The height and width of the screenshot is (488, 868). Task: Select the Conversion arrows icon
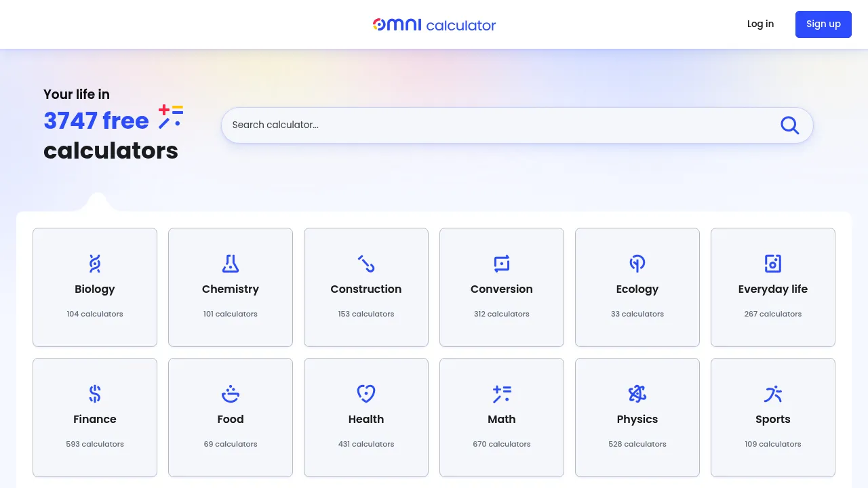(502, 264)
